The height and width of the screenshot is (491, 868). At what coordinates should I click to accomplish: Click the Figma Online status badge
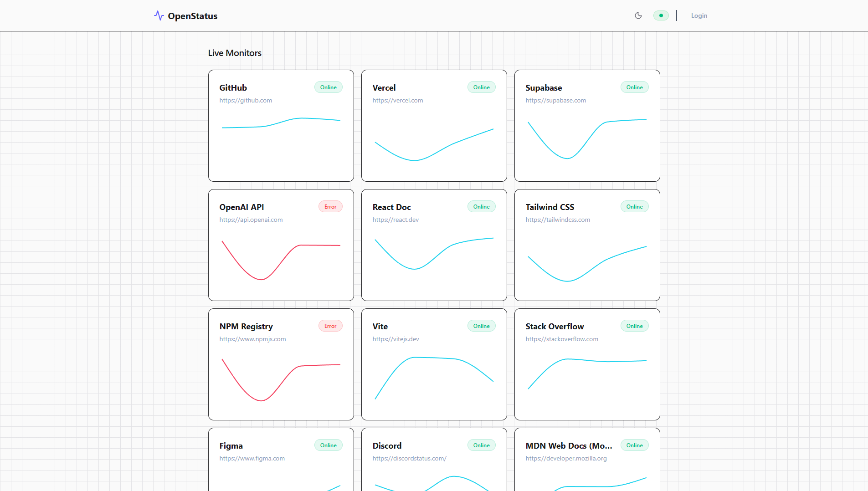pyautogui.click(x=329, y=445)
